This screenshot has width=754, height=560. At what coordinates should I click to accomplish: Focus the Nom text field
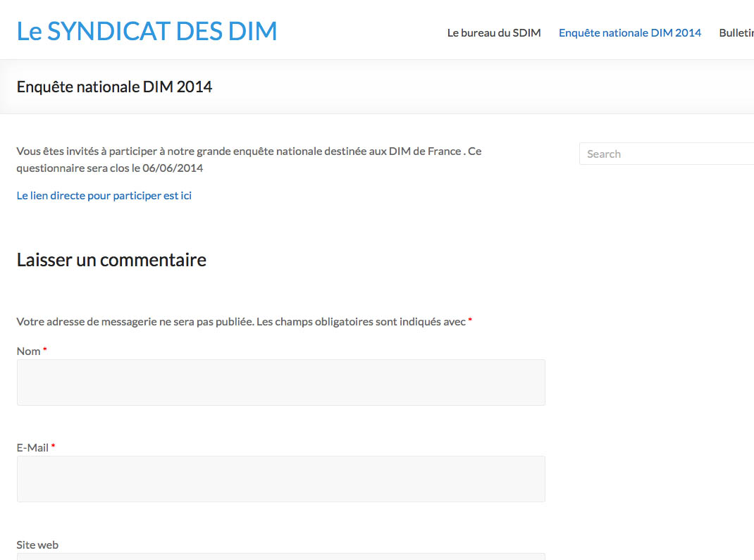point(280,382)
